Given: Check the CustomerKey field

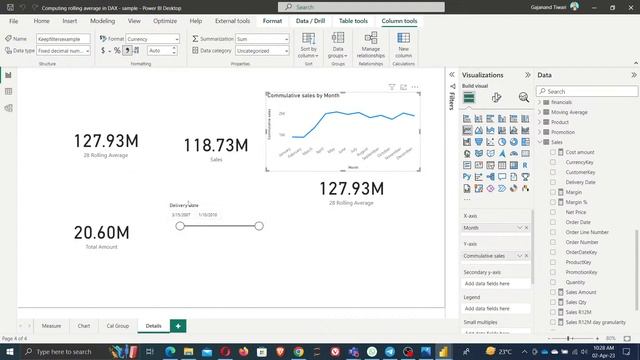Looking at the screenshot, I should (x=553, y=172).
